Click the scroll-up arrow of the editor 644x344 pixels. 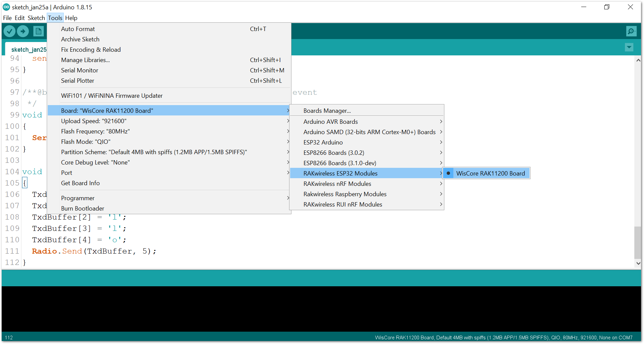(638, 60)
